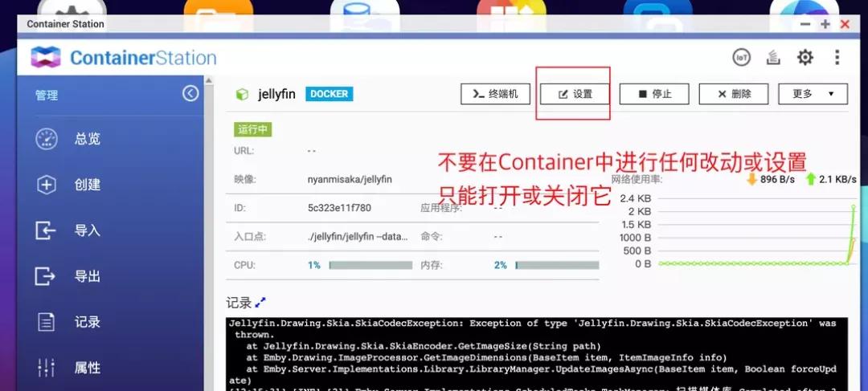Collapse the sidebar with the arrow circle
868x391 pixels.
190,93
